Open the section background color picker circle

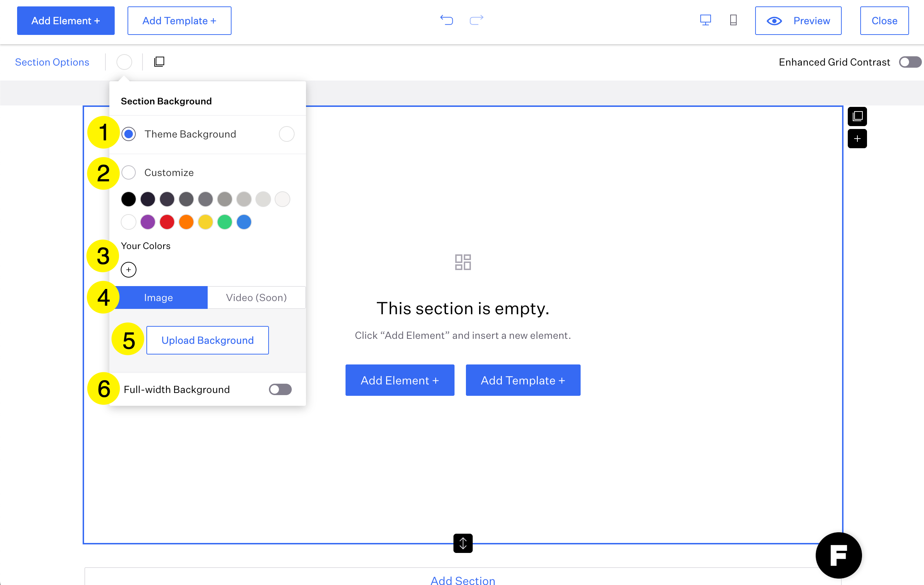pos(124,61)
